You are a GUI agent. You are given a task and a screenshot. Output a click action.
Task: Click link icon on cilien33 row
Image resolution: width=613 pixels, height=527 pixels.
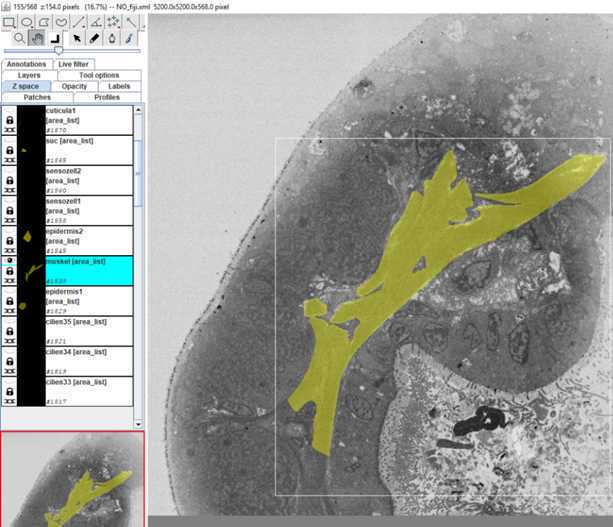coord(9,401)
